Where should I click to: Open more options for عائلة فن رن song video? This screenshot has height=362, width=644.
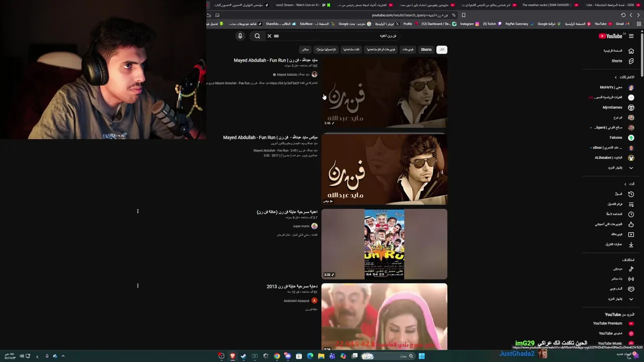tap(137, 211)
